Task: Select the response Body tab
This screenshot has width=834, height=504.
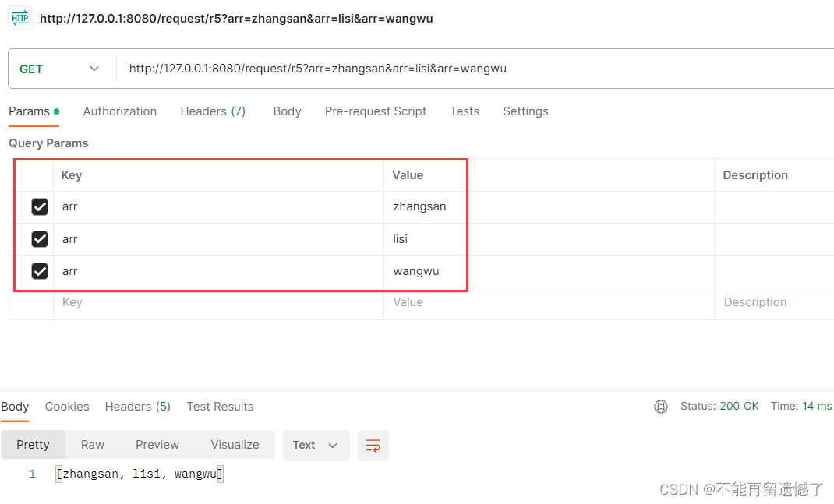Action: 15,407
